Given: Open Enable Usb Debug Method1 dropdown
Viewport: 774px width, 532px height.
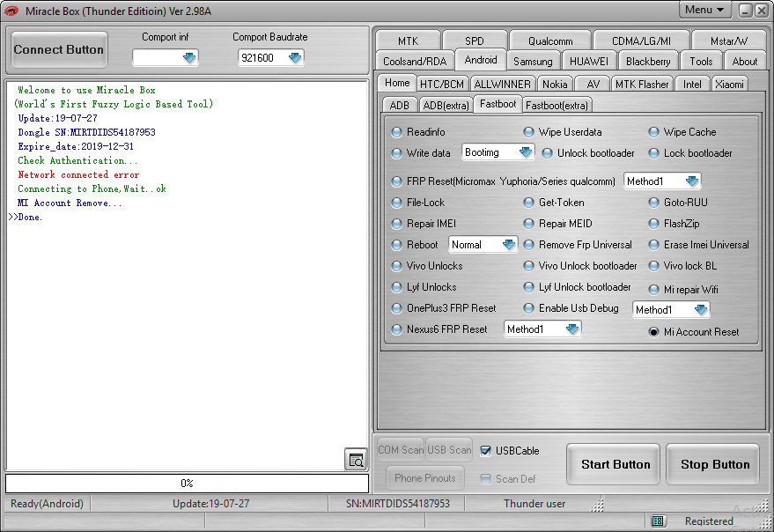Looking at the screenshot, I should [x=700, y=310].
